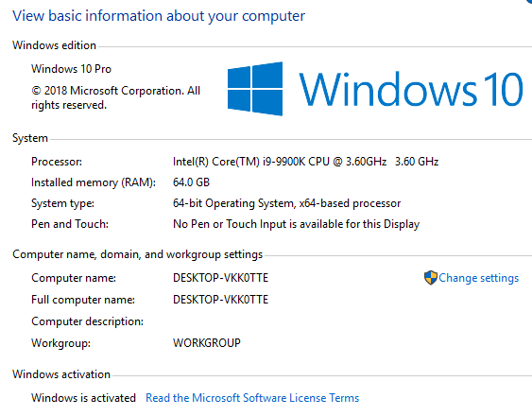Click the No Pen or Touch Input value

(x=296, y=224)
